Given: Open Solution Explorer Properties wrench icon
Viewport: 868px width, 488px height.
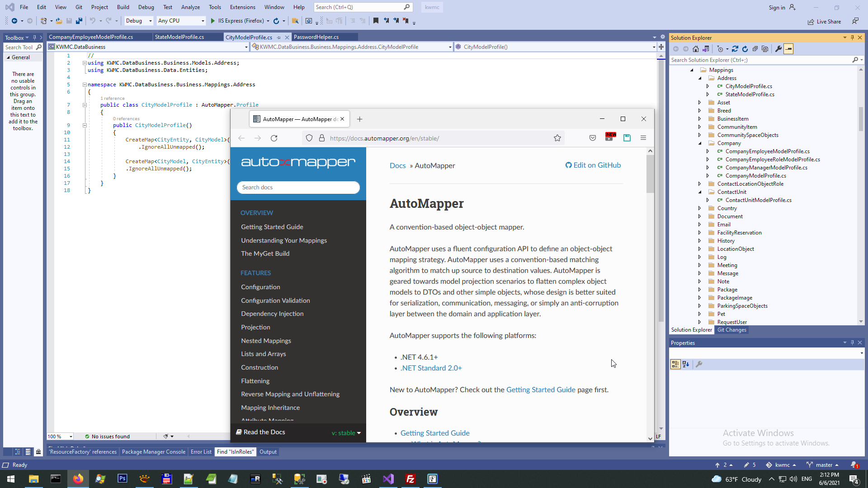Looking at the screenshot, I should [x=778, y=49].
